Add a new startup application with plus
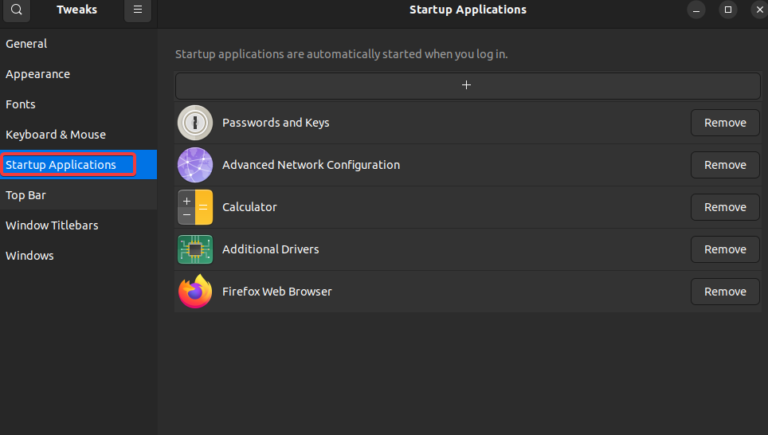Image resolution: width=768 pixels, height=435 pixels. 466,85
